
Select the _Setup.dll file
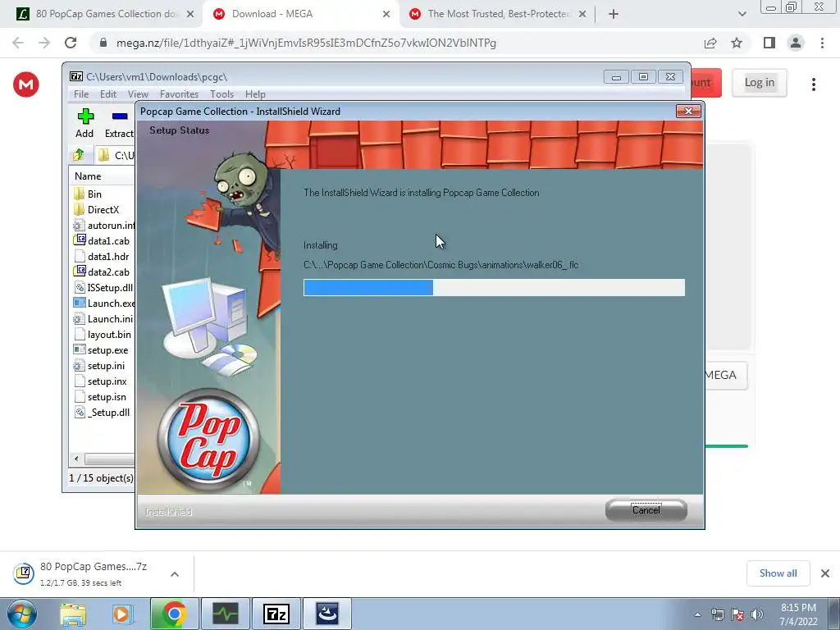[102, 412]
